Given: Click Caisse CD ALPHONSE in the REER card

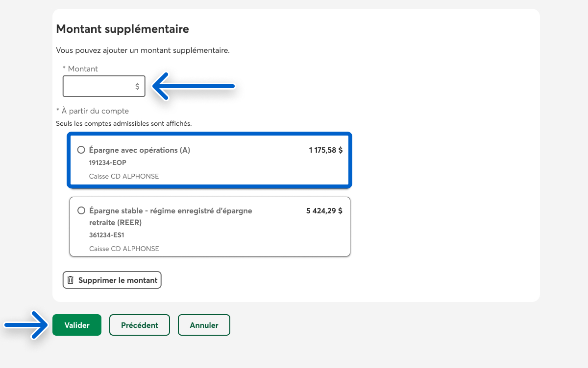Looking at the screenshot, I should coord(124,249).
